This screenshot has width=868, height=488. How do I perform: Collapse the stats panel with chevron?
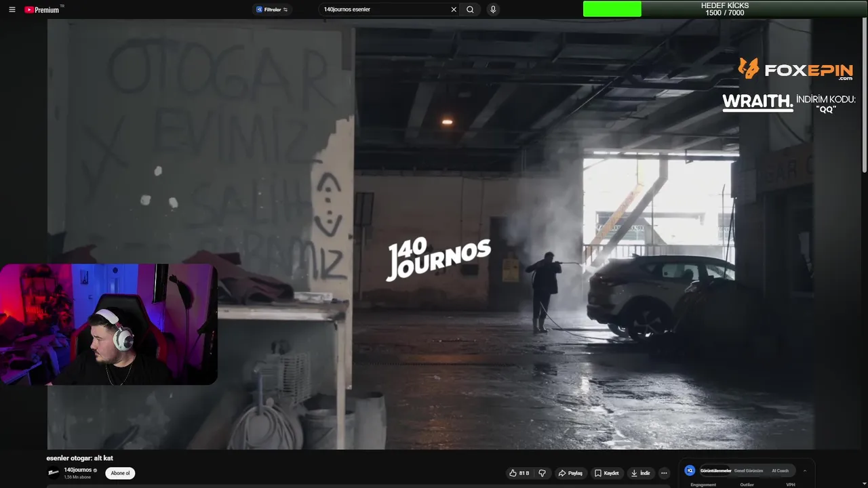(805, 470)
